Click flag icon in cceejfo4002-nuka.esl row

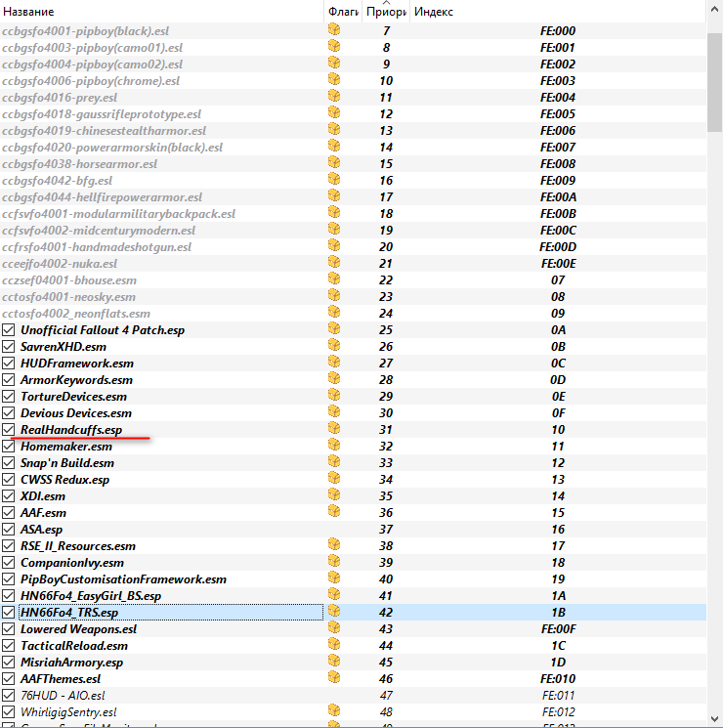pos(334,263)
